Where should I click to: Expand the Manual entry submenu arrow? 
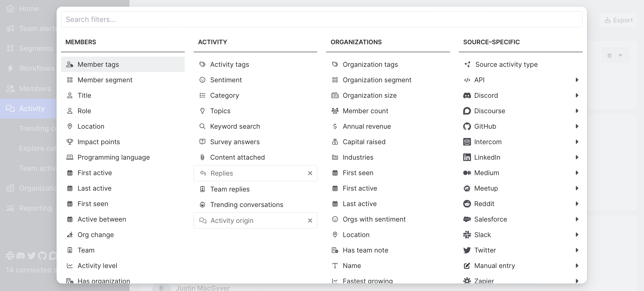tap(577, 266)
